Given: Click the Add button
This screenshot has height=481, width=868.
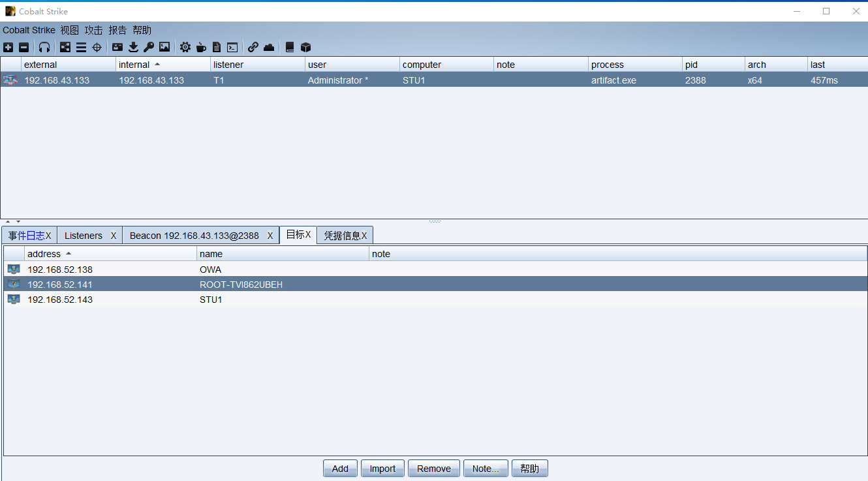Looking at the screenshot, I should click(x=340, y=469).
